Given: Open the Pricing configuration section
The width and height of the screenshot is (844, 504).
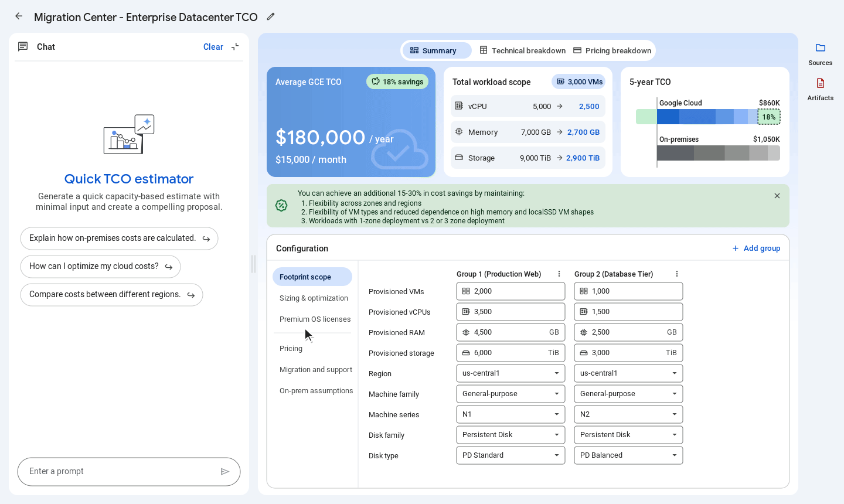Looking at the screenshot, I should 291,348.
